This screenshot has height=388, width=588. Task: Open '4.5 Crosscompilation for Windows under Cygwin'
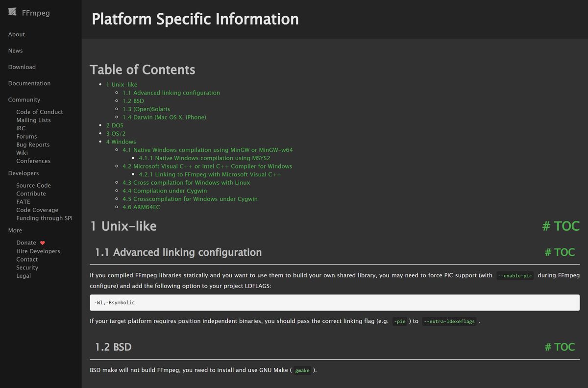(x=190, y=199)
